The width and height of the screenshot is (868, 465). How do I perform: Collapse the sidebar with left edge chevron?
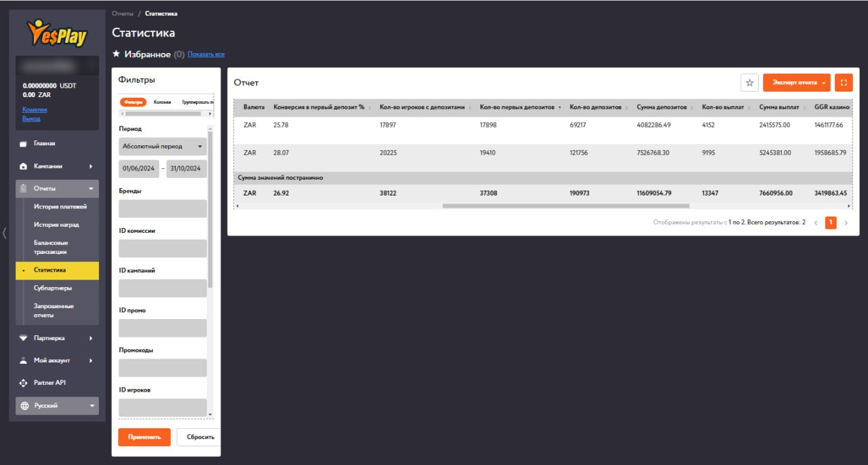5,233
